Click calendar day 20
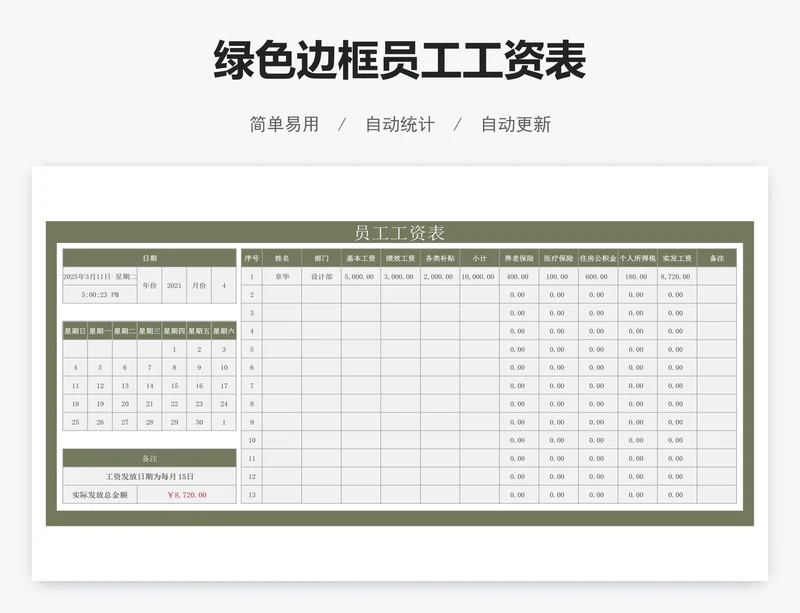The height and width of the screenshot is (613, 800). pos(124,404)
